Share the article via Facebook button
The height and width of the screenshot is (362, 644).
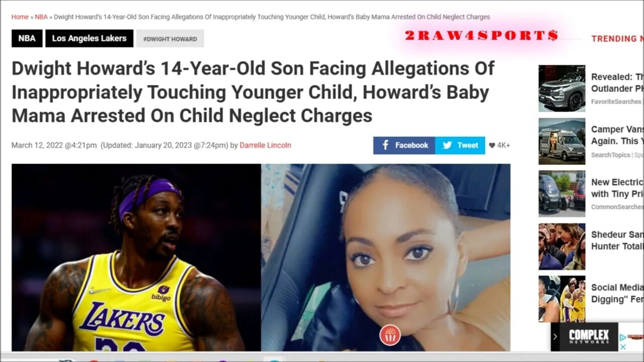[x=404, y=145]
